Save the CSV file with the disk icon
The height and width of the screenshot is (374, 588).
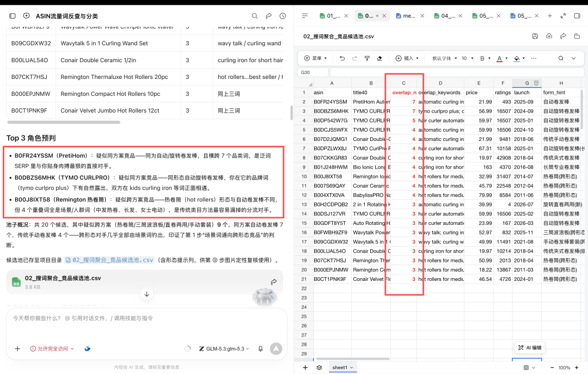tap(535, 36)
